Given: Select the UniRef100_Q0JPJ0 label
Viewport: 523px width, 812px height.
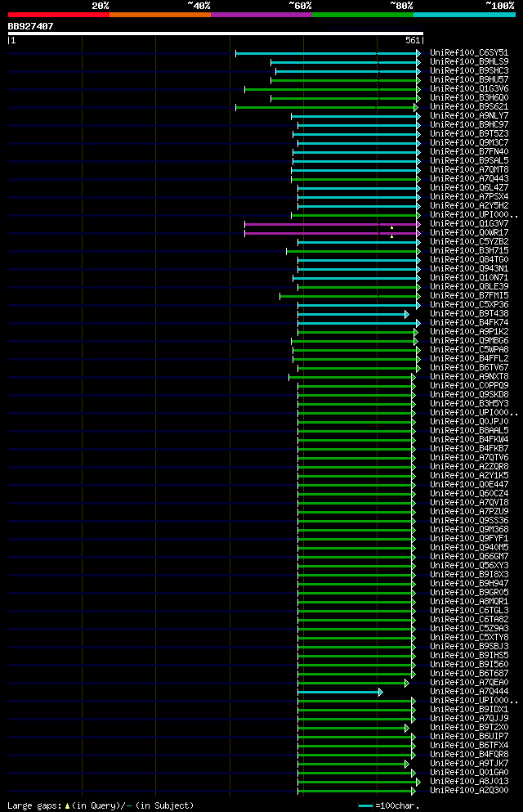Looking at the screenshot, I should [x=469, y=421].
